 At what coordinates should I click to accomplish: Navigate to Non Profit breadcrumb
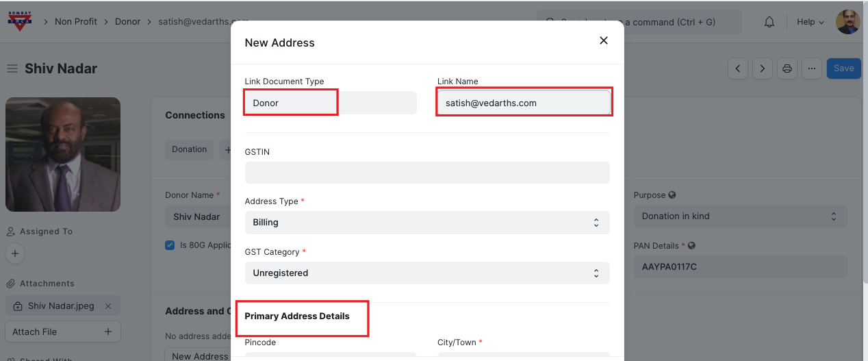76,22
